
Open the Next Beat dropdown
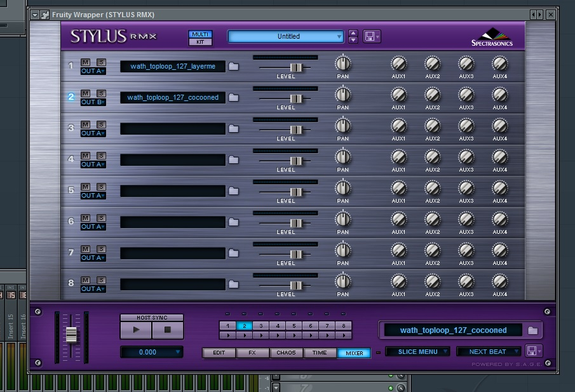point(488,351)
